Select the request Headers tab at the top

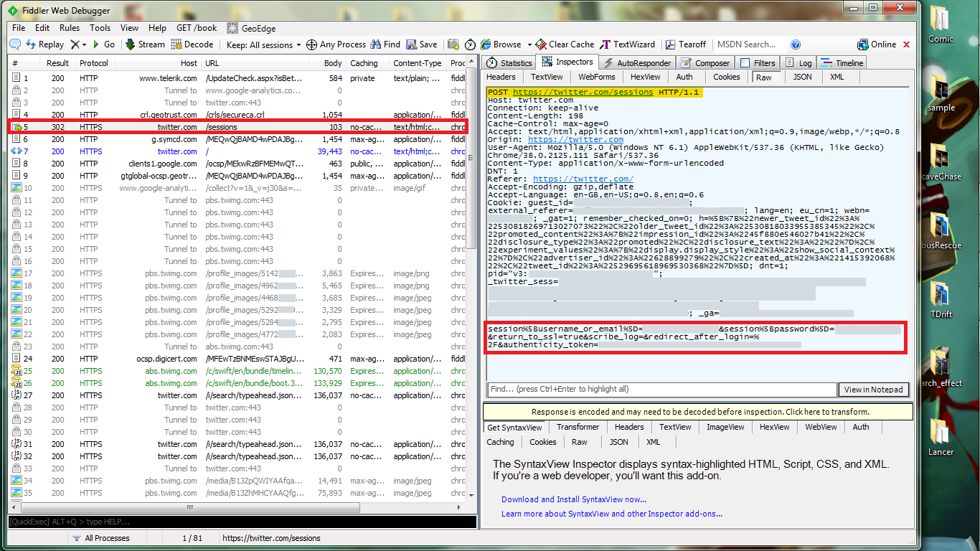tap(501, 77)
